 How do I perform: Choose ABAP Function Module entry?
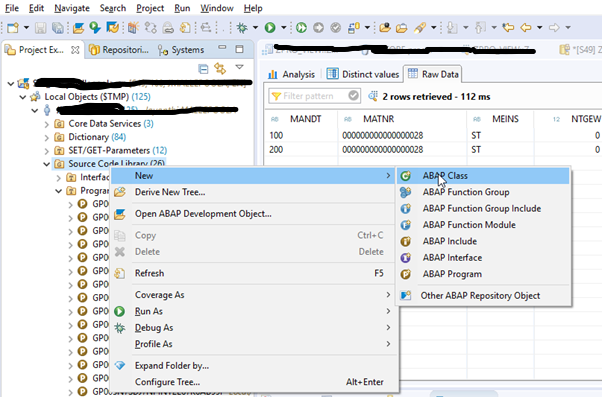click(483, 225)
